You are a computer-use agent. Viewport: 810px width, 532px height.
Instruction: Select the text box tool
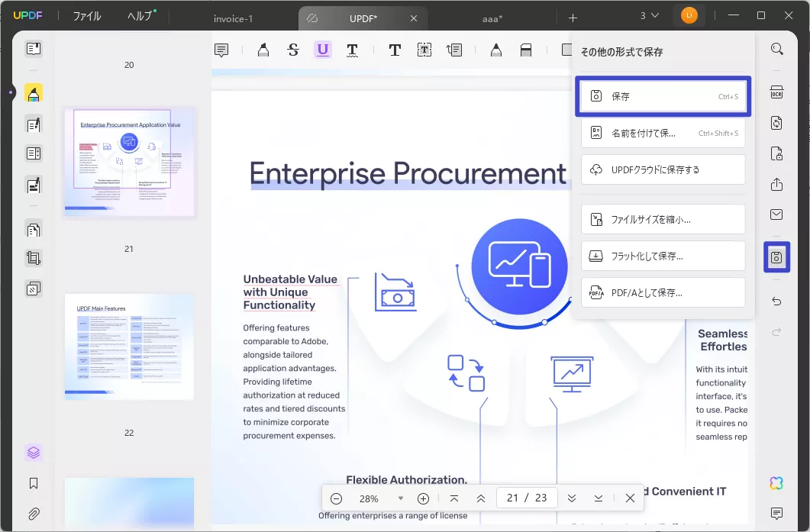coord(424,50)
